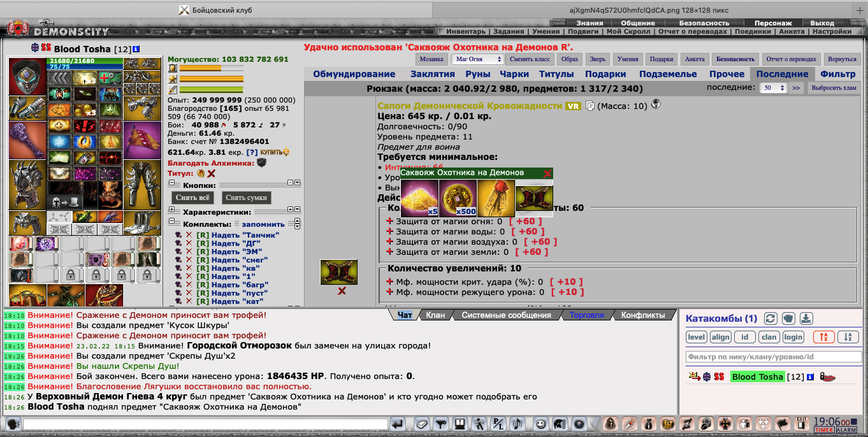The width and height of the screenshot is (868, 437).
Task: Move the Кнопки section down with arrow
Action: point(297,183)
